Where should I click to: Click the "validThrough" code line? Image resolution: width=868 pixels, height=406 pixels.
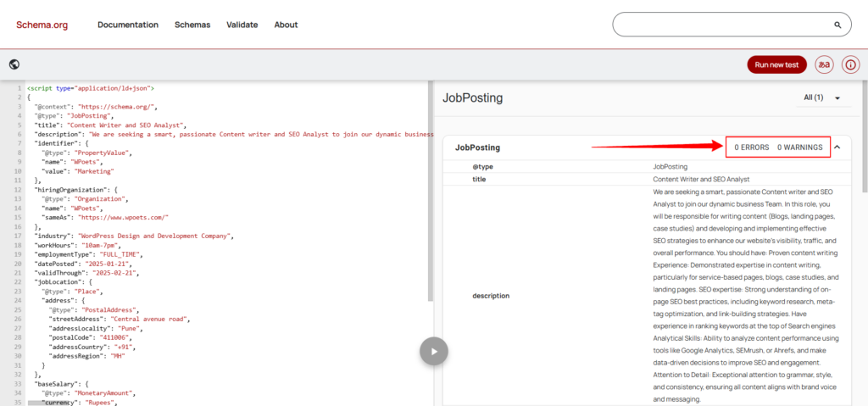[86, 273]
